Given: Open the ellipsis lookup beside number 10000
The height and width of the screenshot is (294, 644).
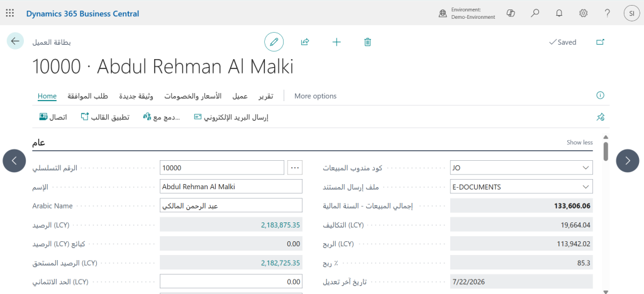Looking at the screenshot, I should [x=295, y=168].
